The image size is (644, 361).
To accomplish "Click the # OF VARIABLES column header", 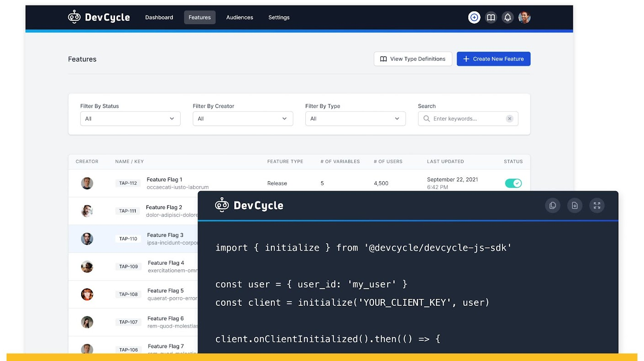I will 340,162.
